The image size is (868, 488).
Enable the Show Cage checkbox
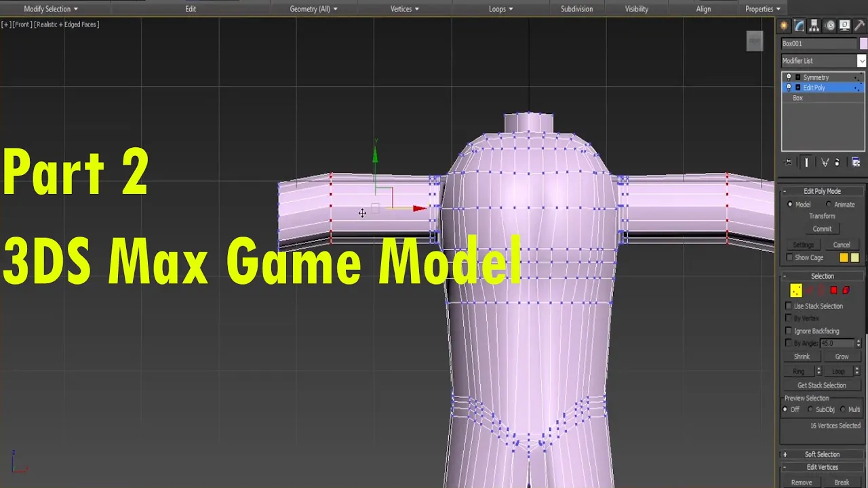pos(789,258)
